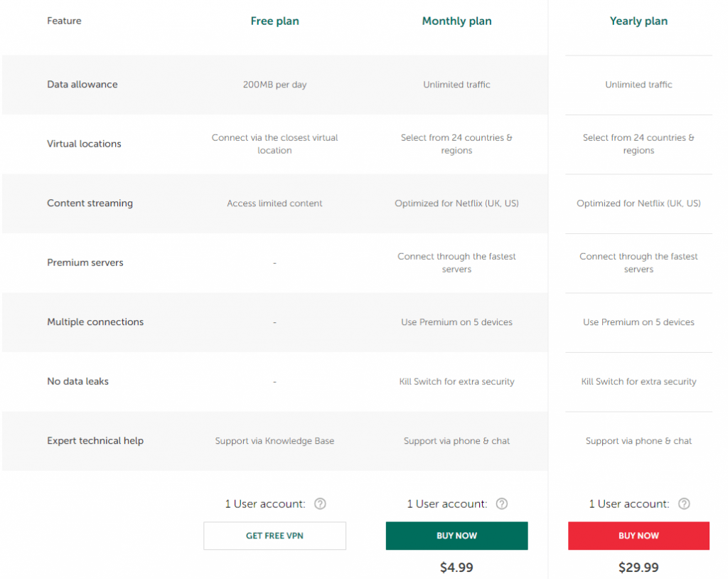Viewport: 728px width, 579px height.
Task: Click the Content streaming row label
Action: (x=90, y=203)
